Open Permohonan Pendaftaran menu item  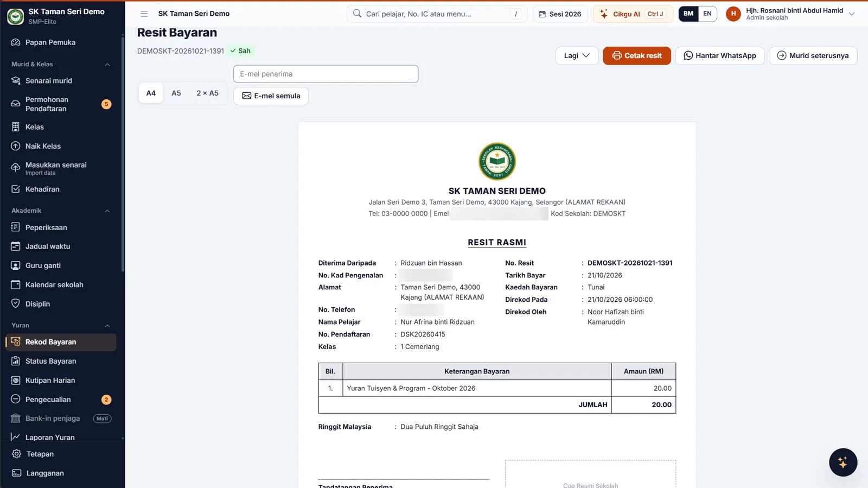coord(61,104)
